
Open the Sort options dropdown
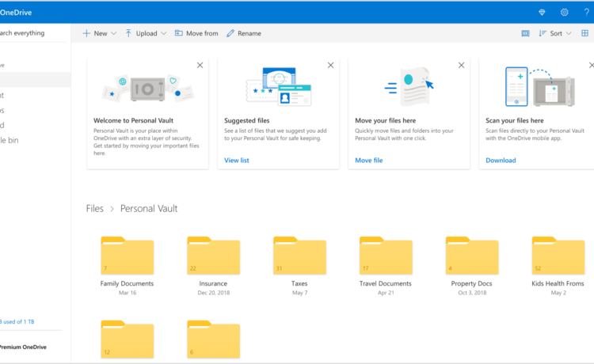pyautogui.click(x=554, y=33)
